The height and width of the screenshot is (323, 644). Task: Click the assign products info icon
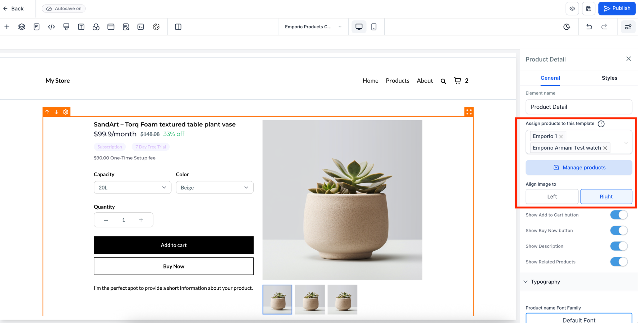pyautogui.click(x=601, y=124)
